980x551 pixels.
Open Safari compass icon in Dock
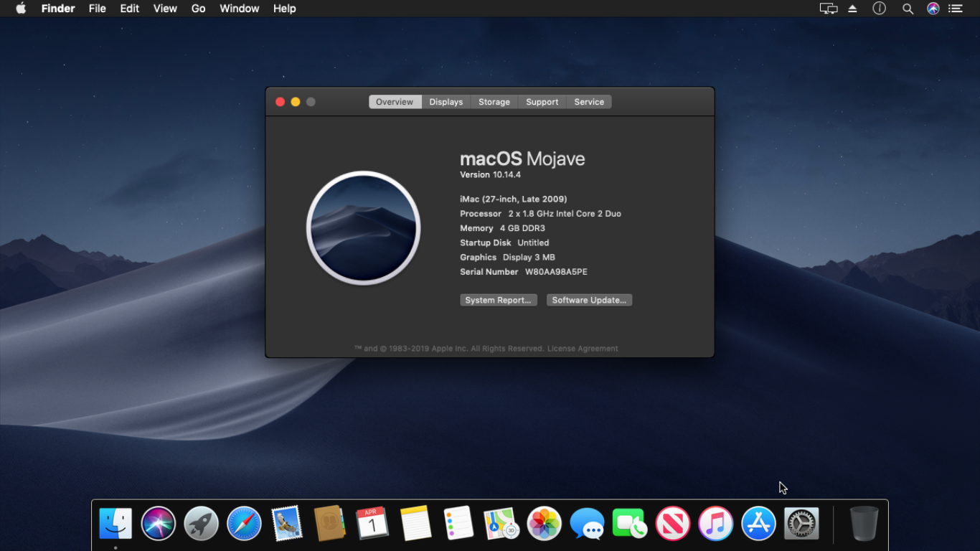244,524
